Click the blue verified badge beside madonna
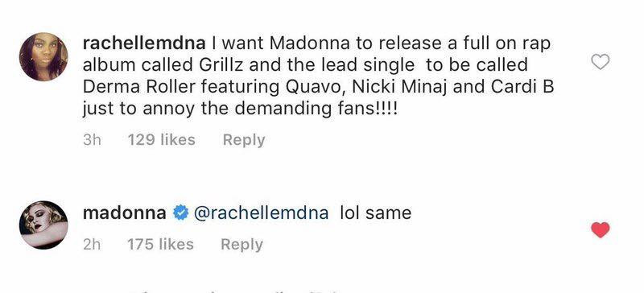 click(x=180, y=213)
